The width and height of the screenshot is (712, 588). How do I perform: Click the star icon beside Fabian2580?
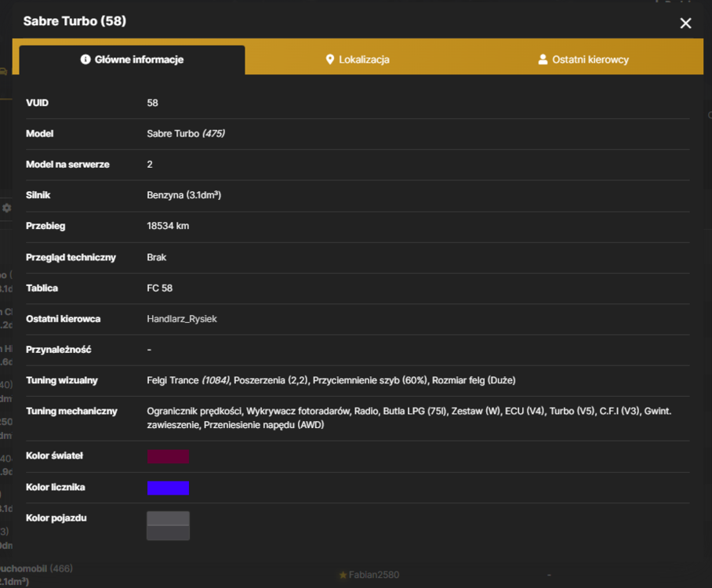pyautogui.click(x=343, y=575)
